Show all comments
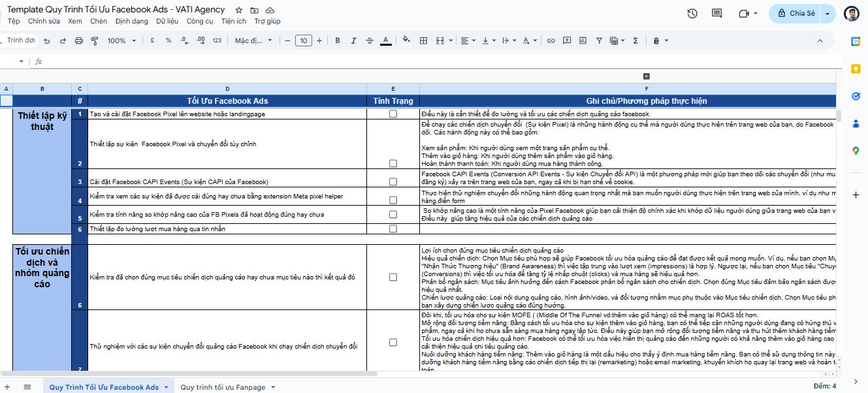Screen dimensions: 868x393 point(716,13)
